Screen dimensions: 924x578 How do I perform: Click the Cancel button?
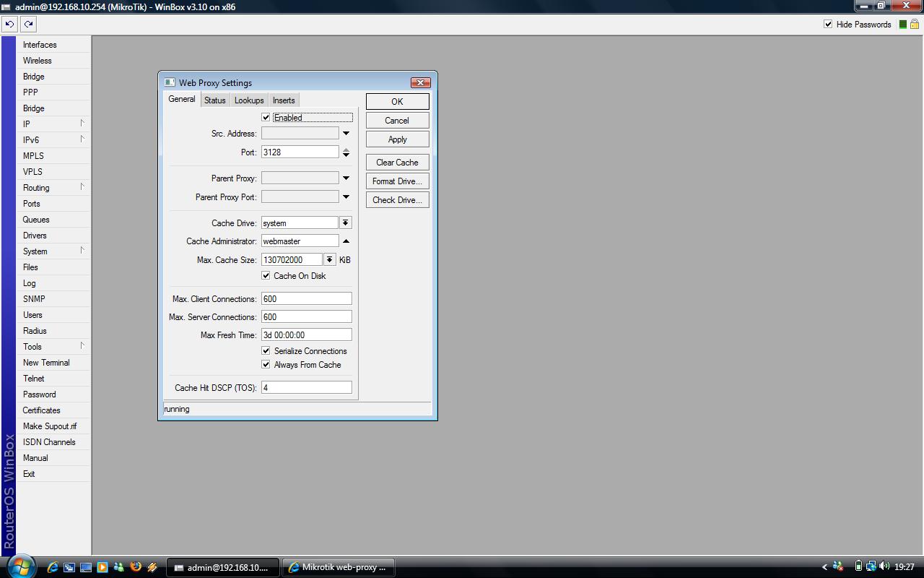click(397, 121)
